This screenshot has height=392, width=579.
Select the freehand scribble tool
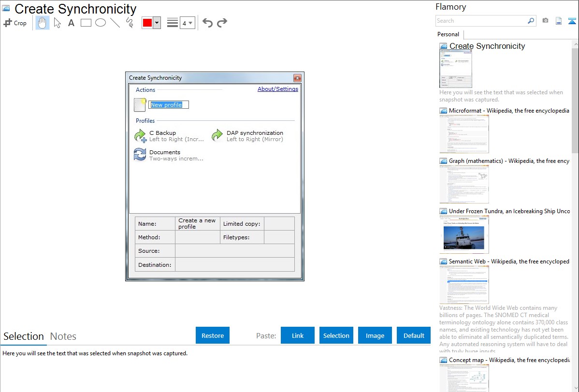click(130, 23)
